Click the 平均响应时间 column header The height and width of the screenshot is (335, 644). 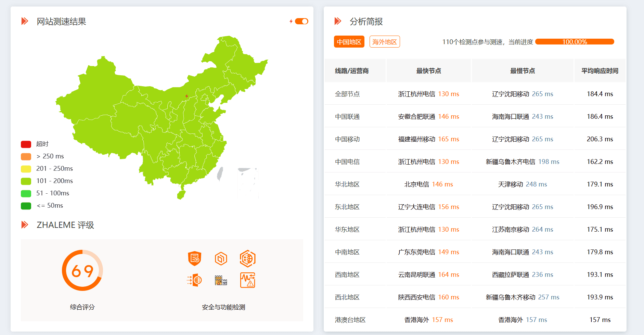coord(600,71)
